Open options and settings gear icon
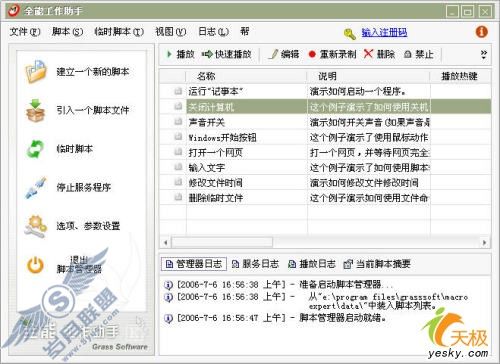 (x=36, y=227)
